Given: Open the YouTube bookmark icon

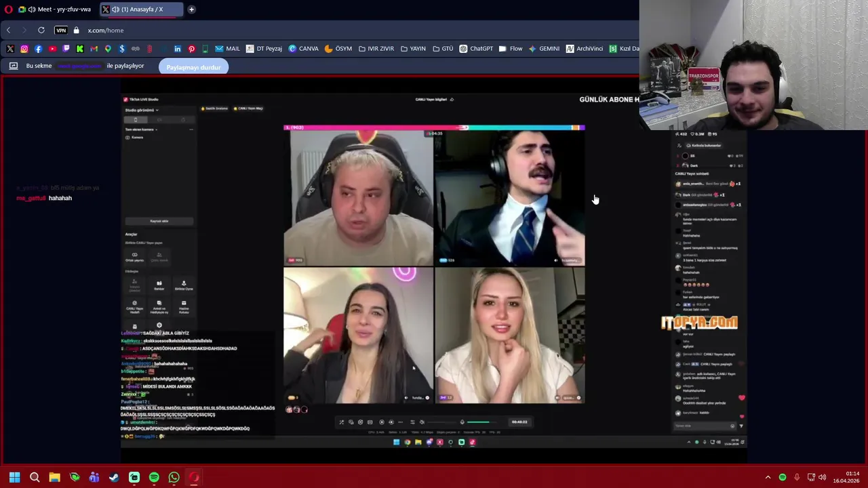Looking at the screenshot, I should (52, 49).
